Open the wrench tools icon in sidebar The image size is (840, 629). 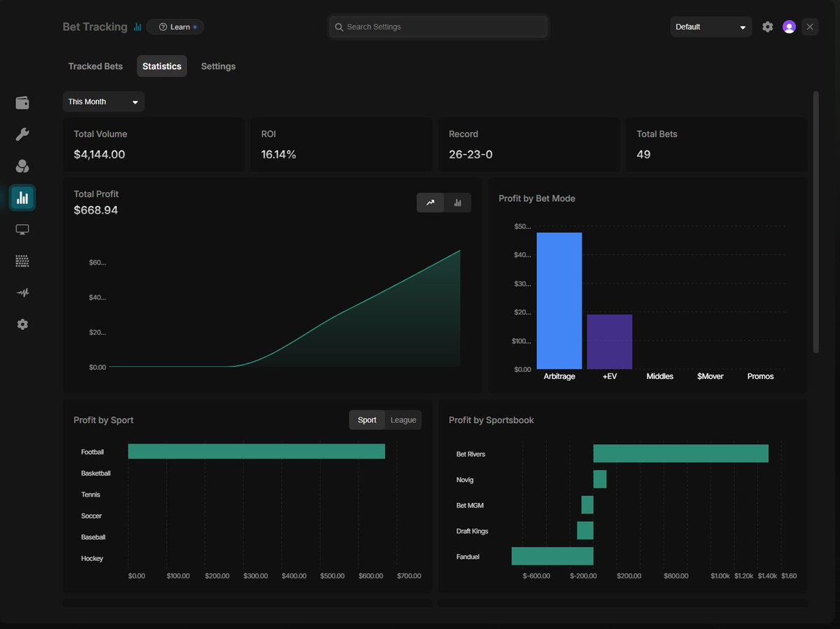coord(22,134)
